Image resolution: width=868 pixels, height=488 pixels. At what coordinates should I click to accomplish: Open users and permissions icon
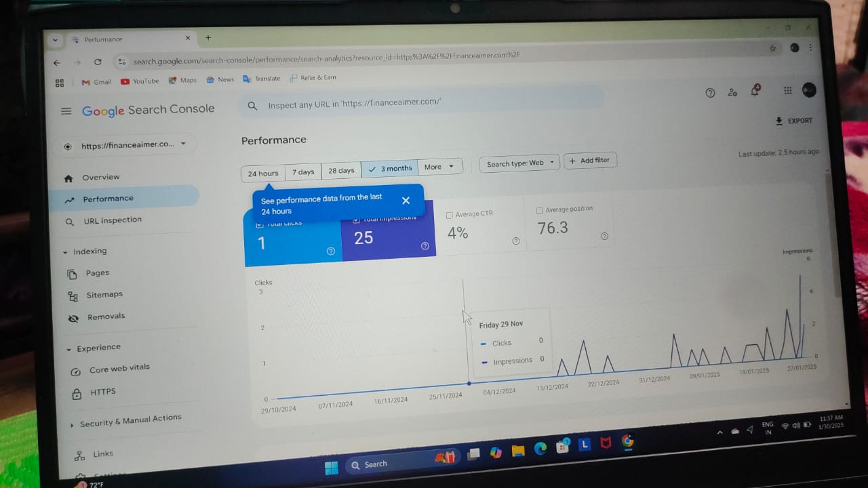(732, 92)
